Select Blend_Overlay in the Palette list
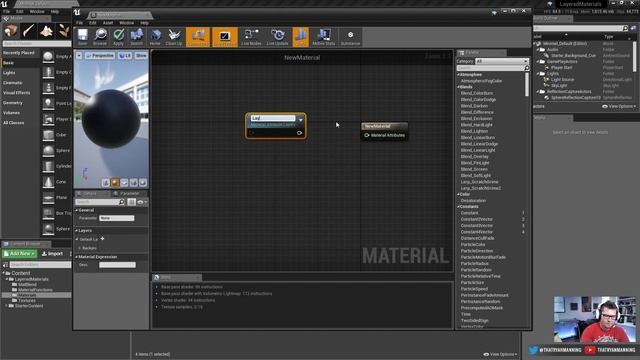 (x=475, y=156)
